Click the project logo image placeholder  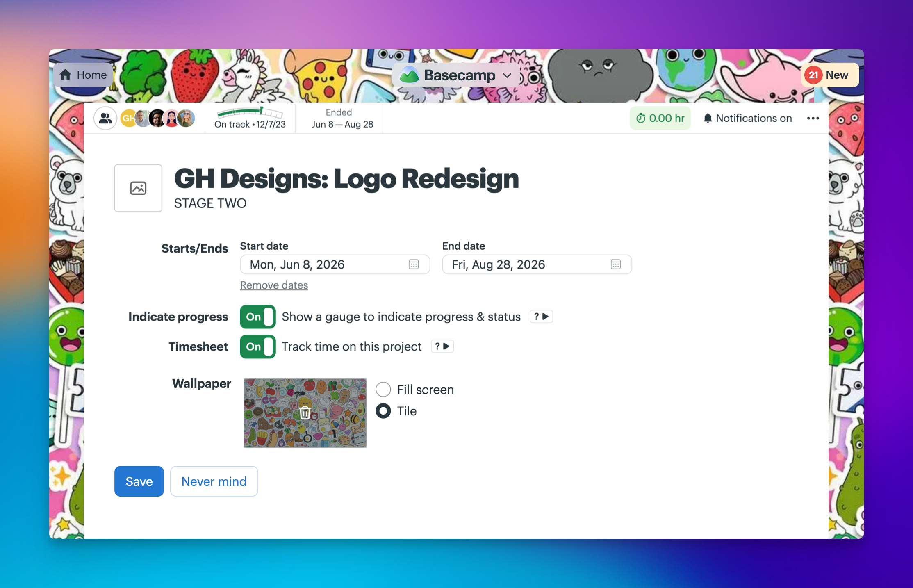[x=138, y=188]
